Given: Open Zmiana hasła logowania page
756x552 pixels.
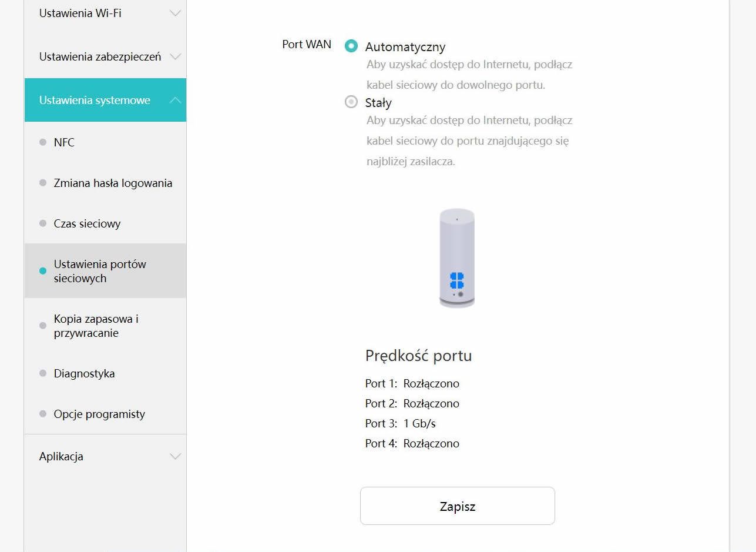Looking at the screenshot, I should [x=113, y=183].
